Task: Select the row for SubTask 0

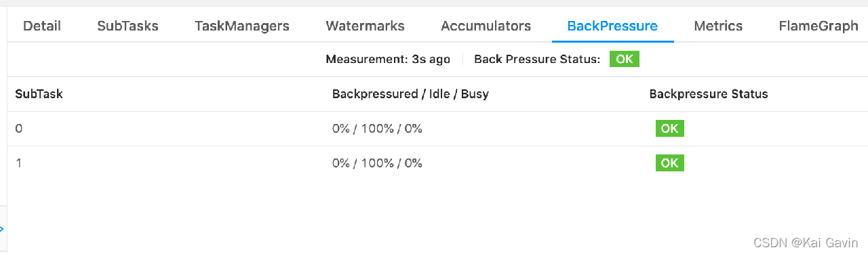Action: 437,129
